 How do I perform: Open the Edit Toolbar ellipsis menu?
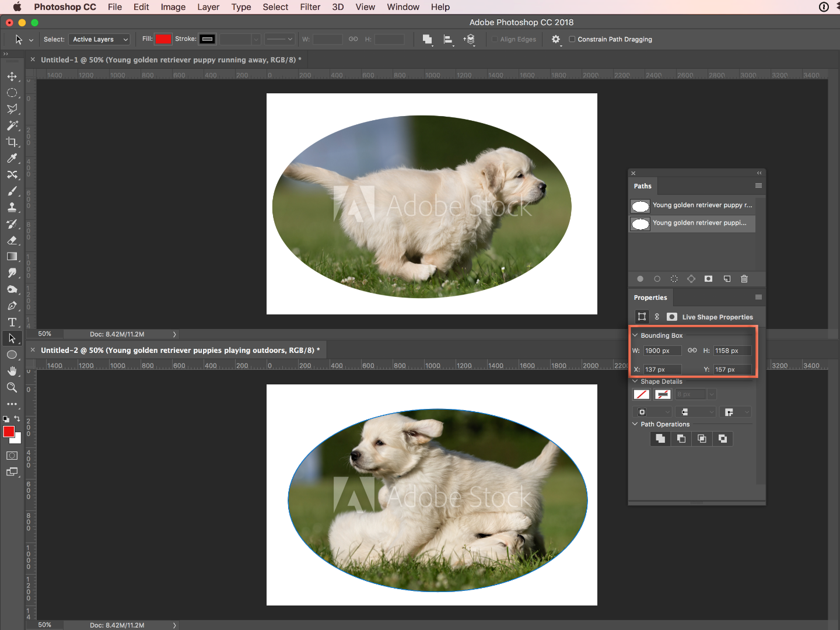[12, 404]
